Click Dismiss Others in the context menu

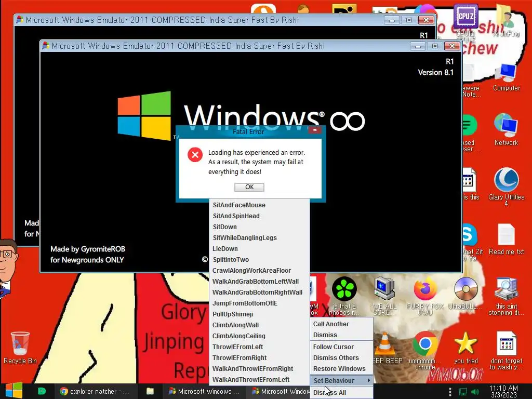coord(341,357)
